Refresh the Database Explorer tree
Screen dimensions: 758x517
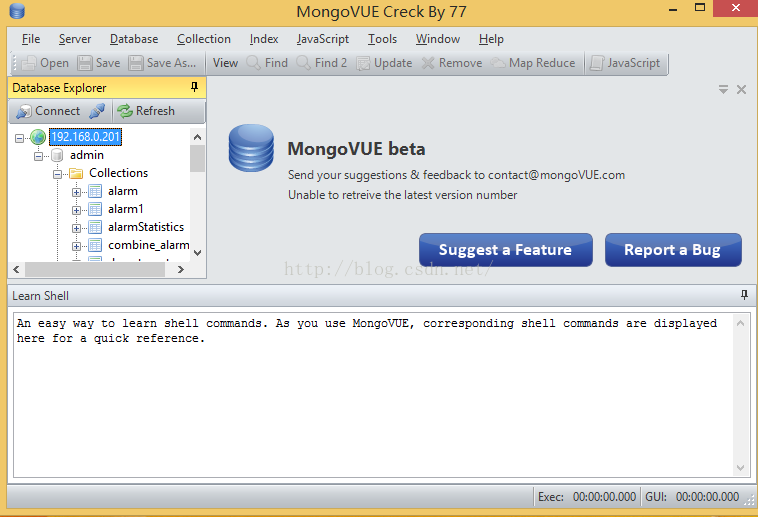146,111
